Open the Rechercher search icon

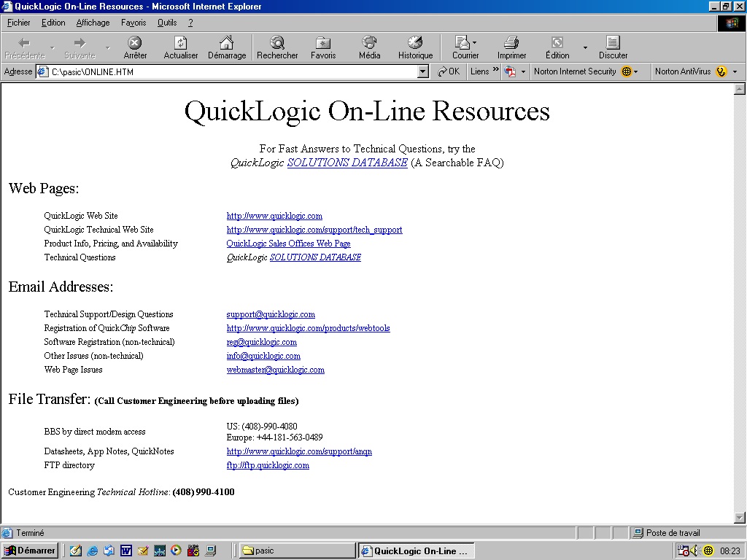tap(277, 44)
